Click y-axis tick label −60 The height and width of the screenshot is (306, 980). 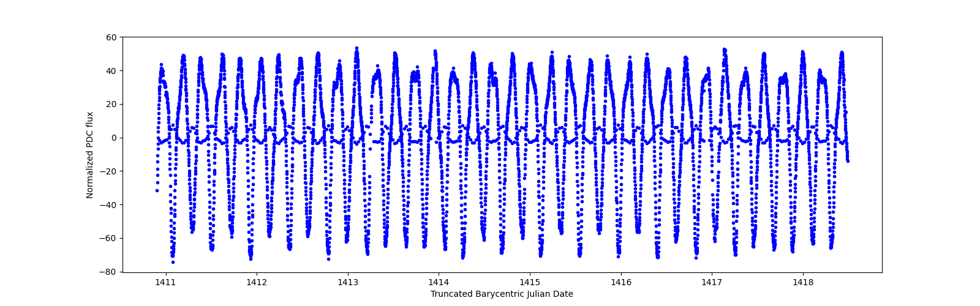[x=108, y=239]
